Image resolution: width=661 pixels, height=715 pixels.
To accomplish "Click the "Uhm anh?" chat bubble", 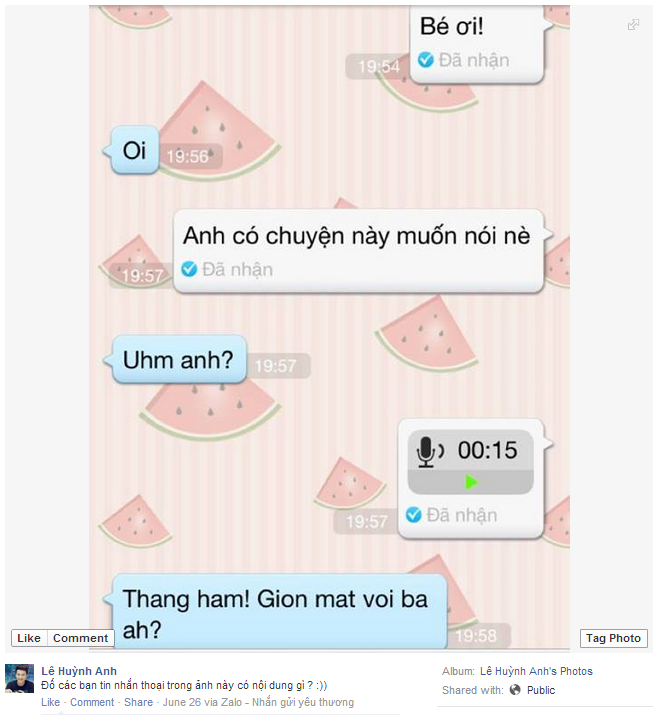I will pyautogui.click(x=178, y=360).
